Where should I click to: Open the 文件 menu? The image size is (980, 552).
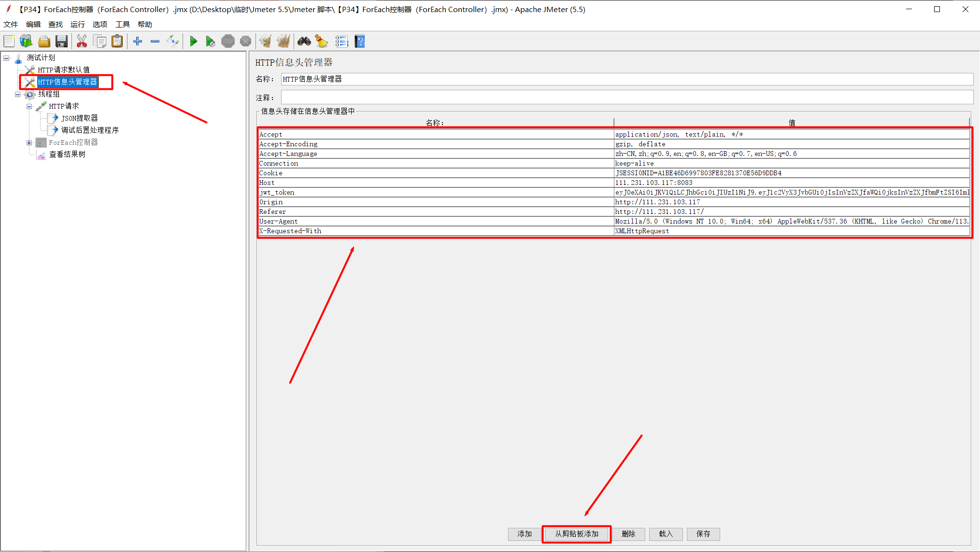11,25
